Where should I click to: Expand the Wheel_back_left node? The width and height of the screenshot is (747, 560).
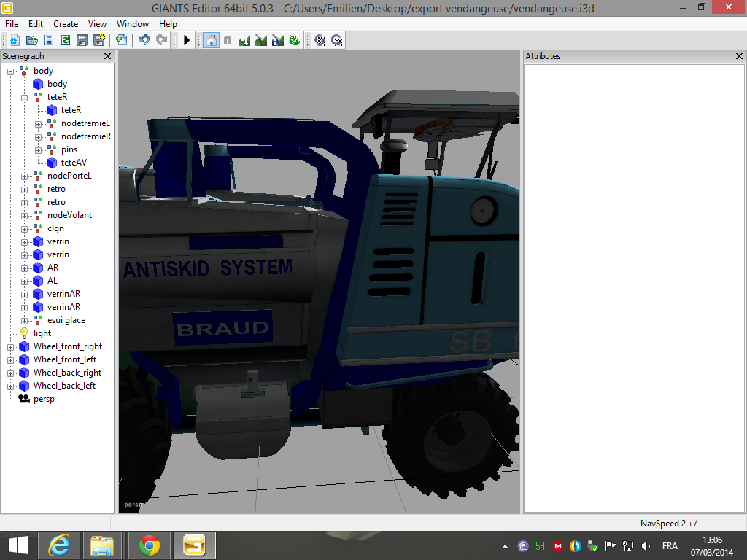click(x=10, y=386)
